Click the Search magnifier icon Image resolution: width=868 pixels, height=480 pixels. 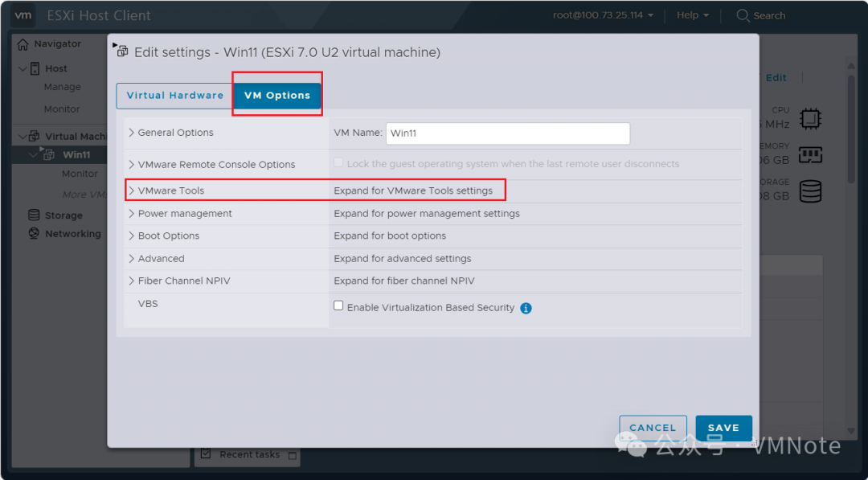click(x=743, y=15)
